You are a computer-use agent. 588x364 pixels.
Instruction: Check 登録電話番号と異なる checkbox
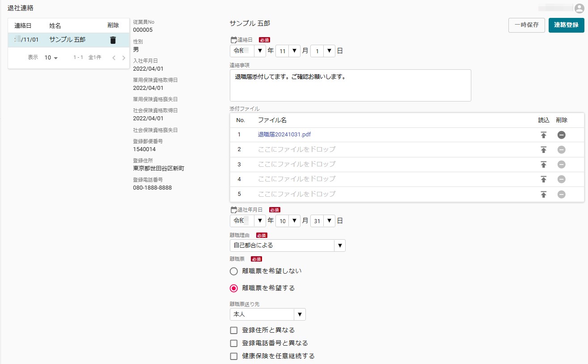(233, 343)
